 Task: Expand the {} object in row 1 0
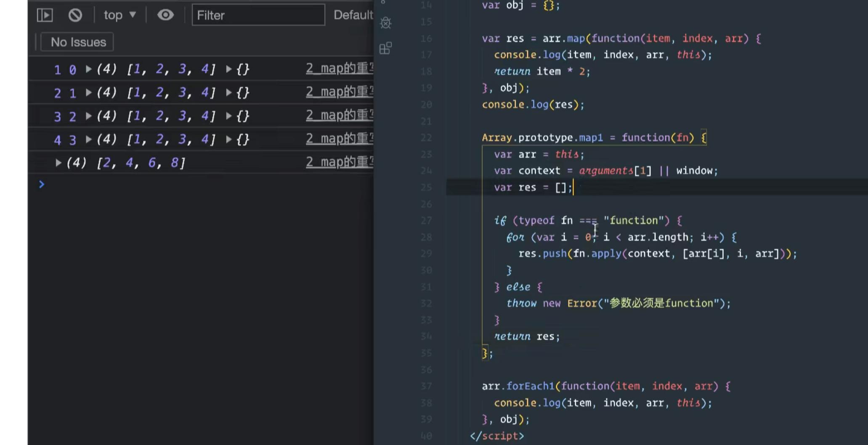[229, 69]
